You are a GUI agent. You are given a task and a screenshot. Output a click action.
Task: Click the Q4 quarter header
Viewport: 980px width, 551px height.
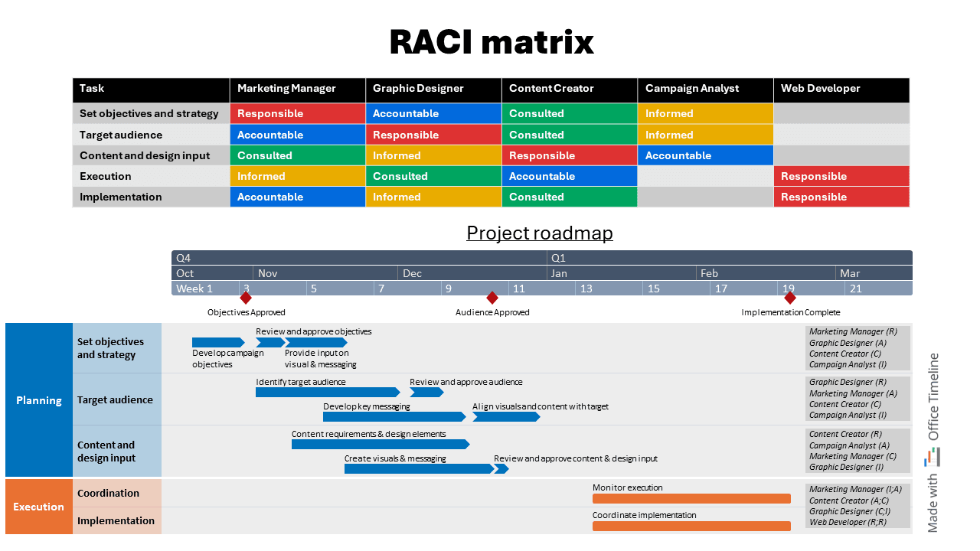point(184,258)
